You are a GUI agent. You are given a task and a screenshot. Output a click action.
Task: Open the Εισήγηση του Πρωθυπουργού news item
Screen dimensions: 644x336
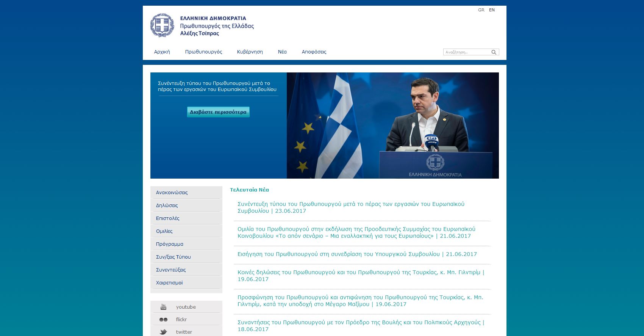(357, 254)
